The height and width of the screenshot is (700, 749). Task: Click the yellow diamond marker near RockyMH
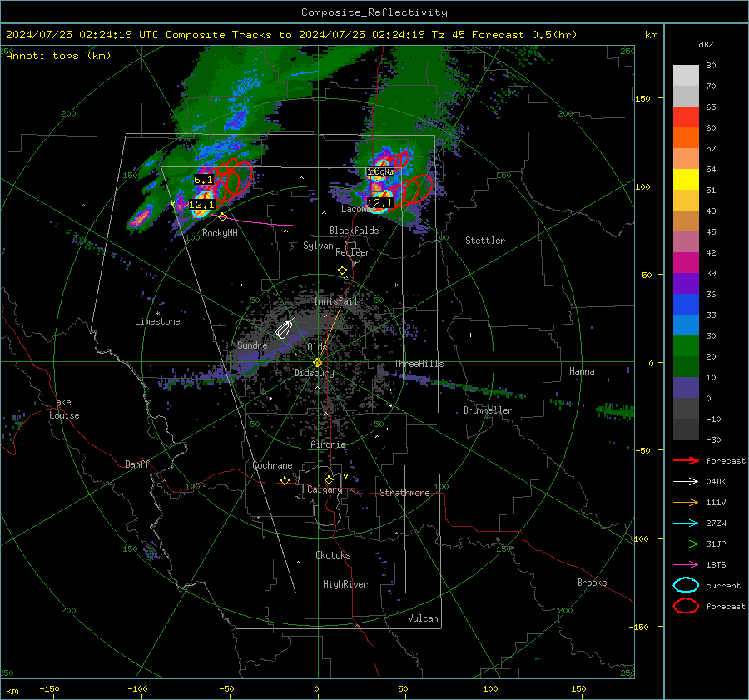point(222,217)
